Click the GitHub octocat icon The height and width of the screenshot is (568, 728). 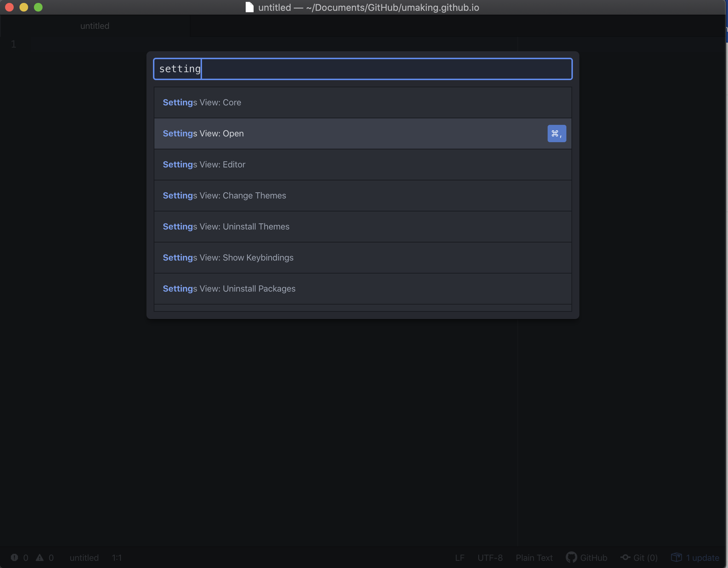tap(571, 558)
